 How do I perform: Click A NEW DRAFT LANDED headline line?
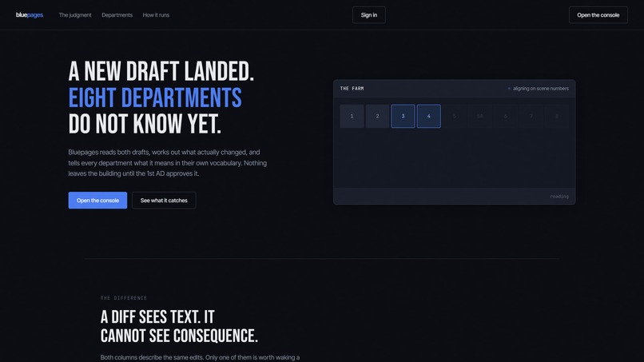point(161,71)
